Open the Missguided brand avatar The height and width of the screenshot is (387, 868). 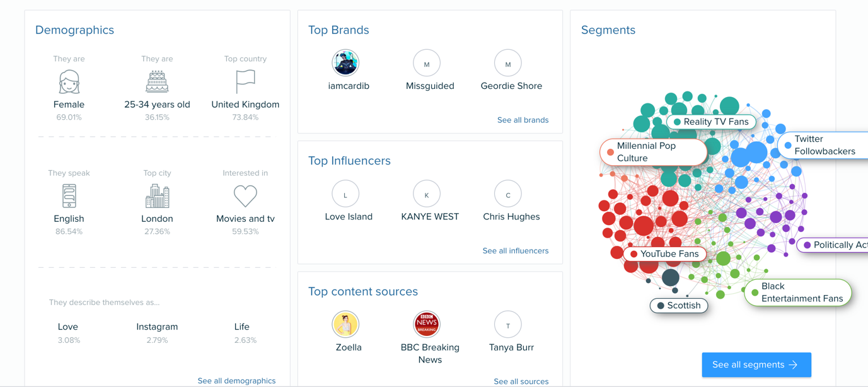tap(427, 63)
